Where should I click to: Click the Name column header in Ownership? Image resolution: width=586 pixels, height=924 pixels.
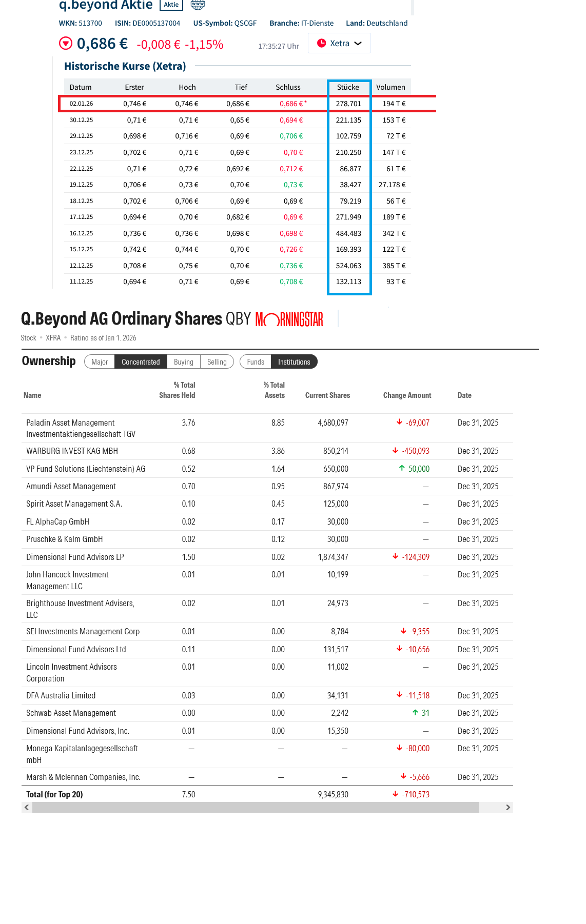pyautogui.click(x=32, y=395)
